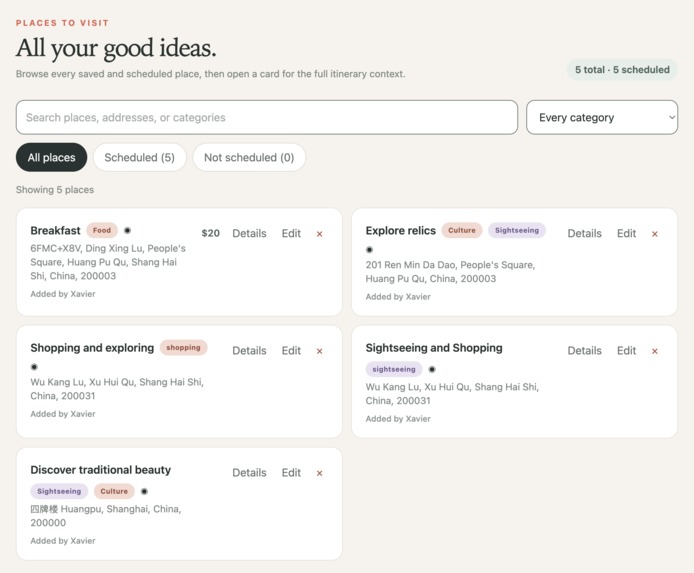
Task: Delete the Explore relics card via x
Action: [655, 234]
